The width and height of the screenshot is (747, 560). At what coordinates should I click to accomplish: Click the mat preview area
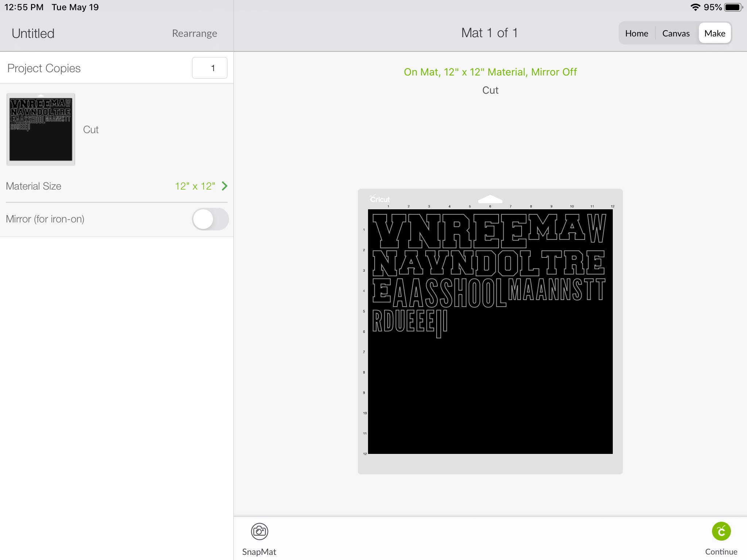[489, 331]
